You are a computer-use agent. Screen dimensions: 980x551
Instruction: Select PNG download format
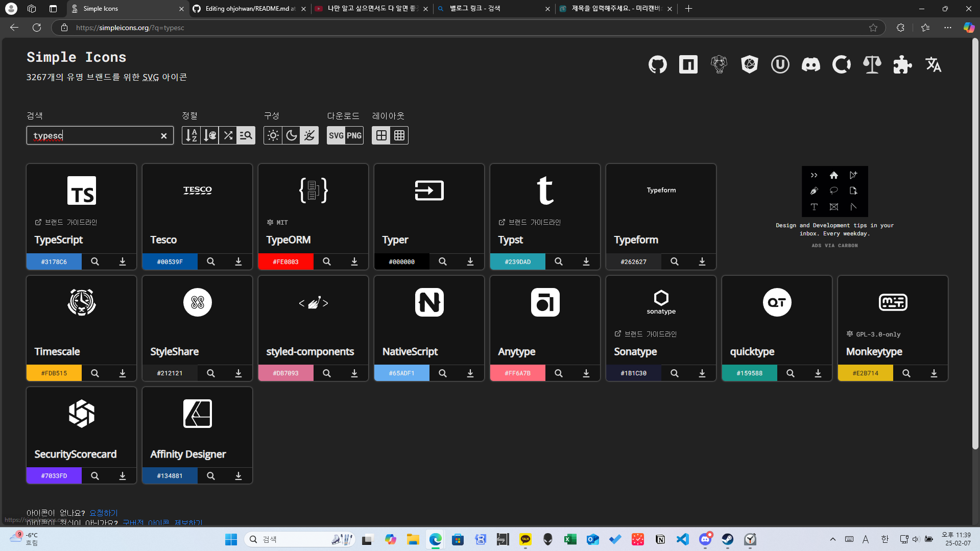354,135
